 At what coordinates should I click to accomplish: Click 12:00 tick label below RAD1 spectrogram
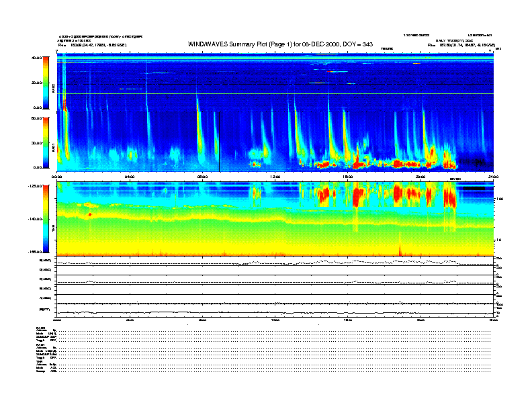pyautogui.click(x=275, y=177)
